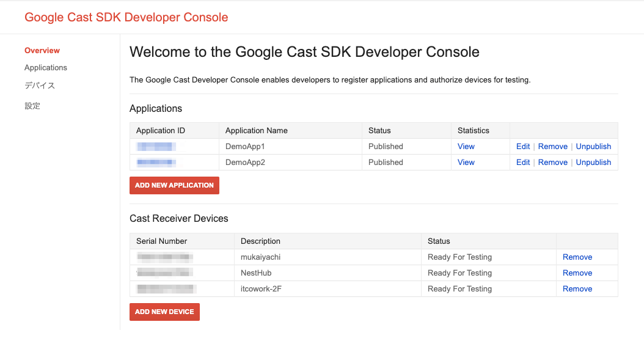644x341 pixels.
Task: Open Applications in the sidebar
Action: click(x=46, y=67)
